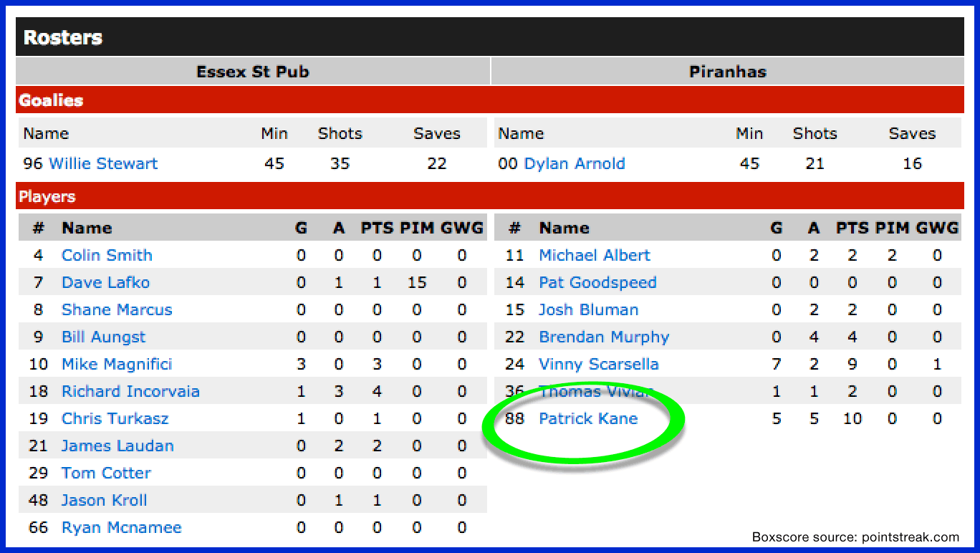Open Brendan Murphy's player profile
Image resolution: width=980 pixels, height=553 pixels.
[604, 337]
